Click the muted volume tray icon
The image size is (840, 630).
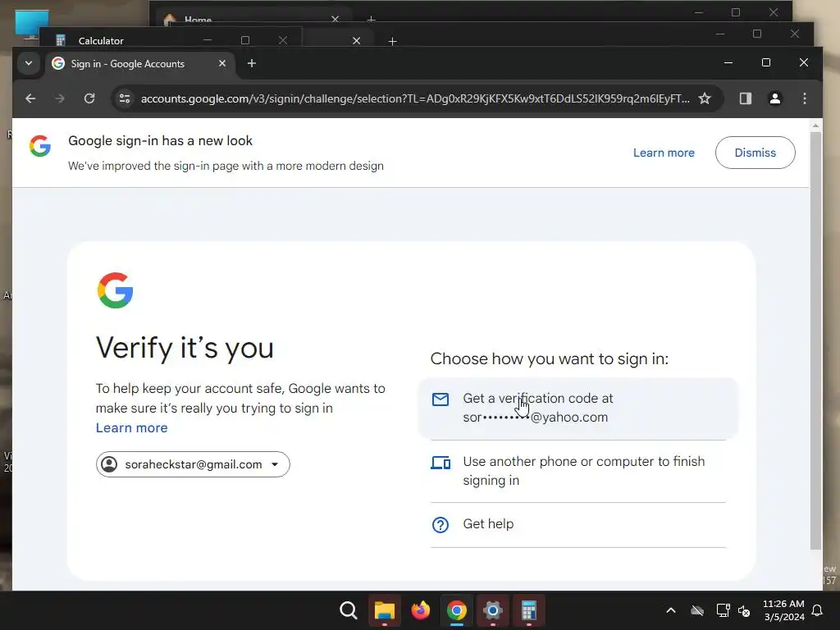(x=743, y=610)
